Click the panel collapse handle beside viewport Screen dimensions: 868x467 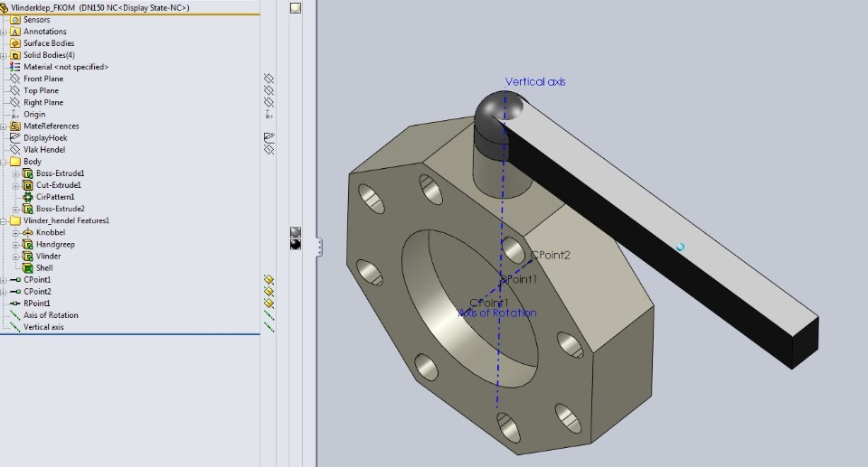point(319,247)
